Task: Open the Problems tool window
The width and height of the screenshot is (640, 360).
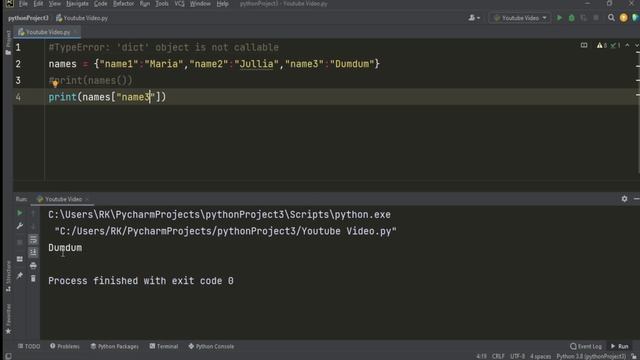Action: pyautogui.click(x=64, y=346)
